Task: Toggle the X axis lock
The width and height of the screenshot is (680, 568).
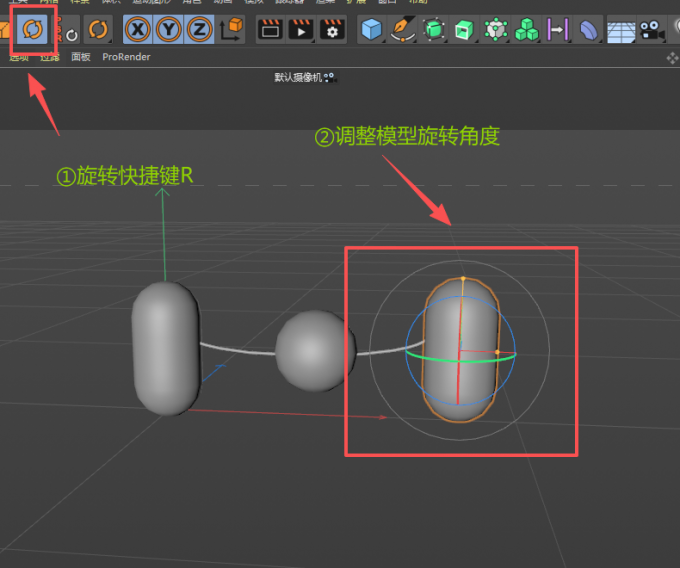Action: pos(139,30)
